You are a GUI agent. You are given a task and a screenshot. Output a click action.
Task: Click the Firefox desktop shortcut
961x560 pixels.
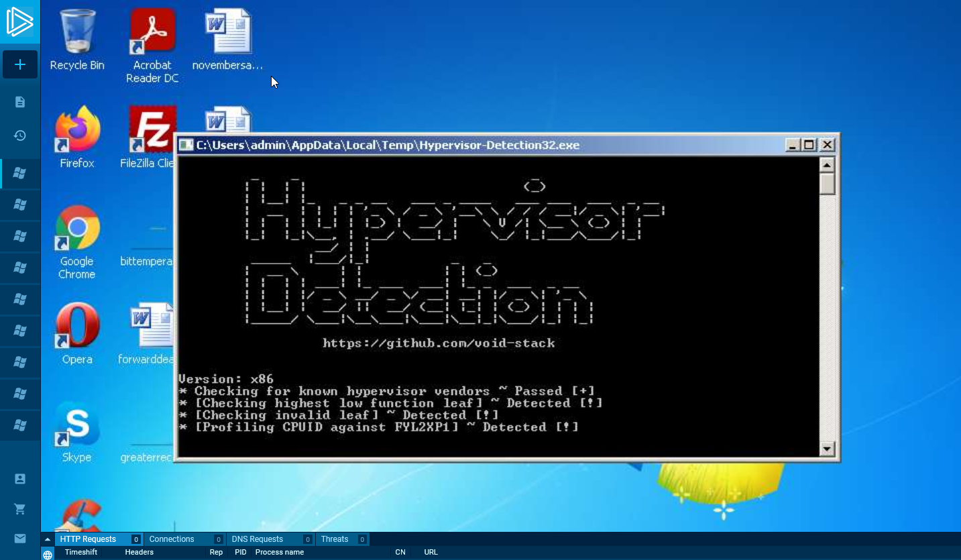(77, 137)
